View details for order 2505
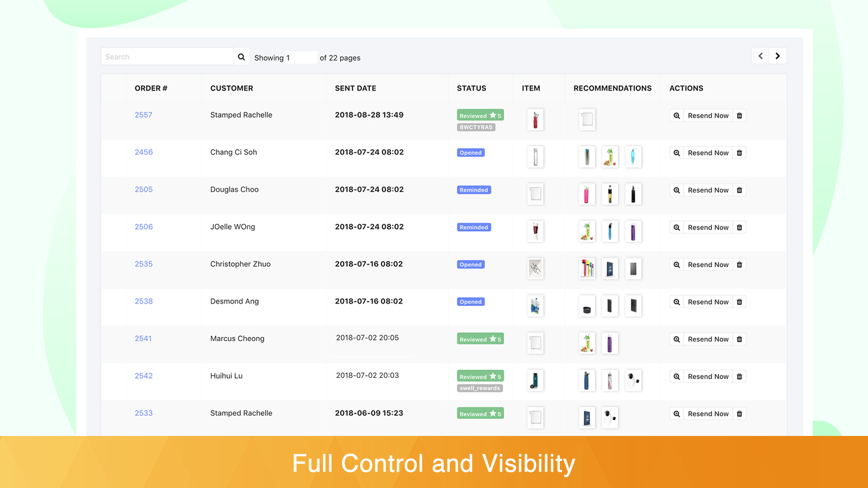Screen dimensions: 868x488 pos(676,190)
